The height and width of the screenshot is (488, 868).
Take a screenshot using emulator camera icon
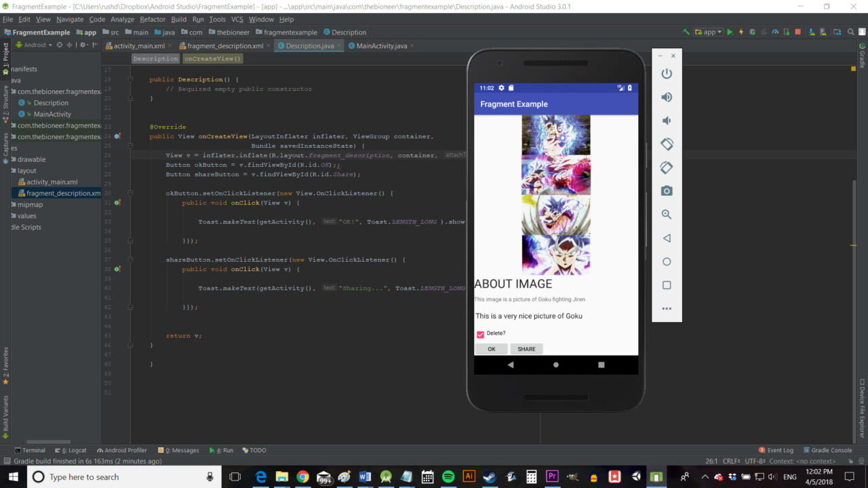pyautogui.click(x=667, y=190)
